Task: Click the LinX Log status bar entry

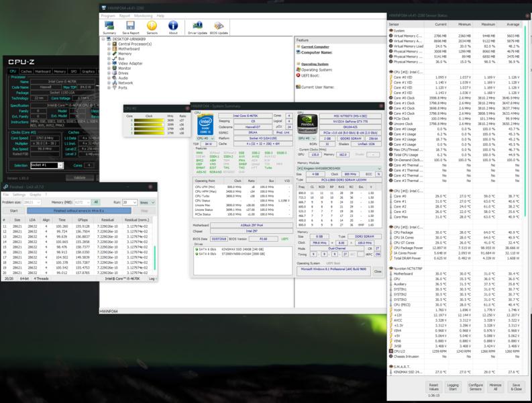Action: 152,279
